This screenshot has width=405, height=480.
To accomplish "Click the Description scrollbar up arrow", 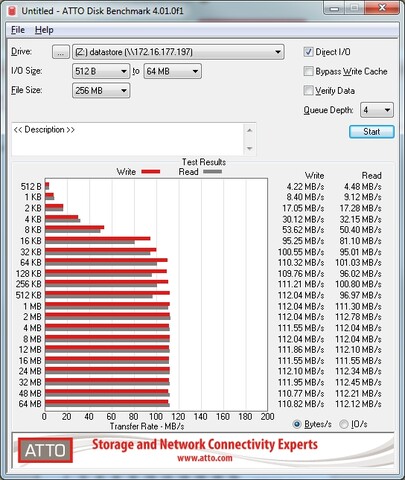I will pos(250,130).
